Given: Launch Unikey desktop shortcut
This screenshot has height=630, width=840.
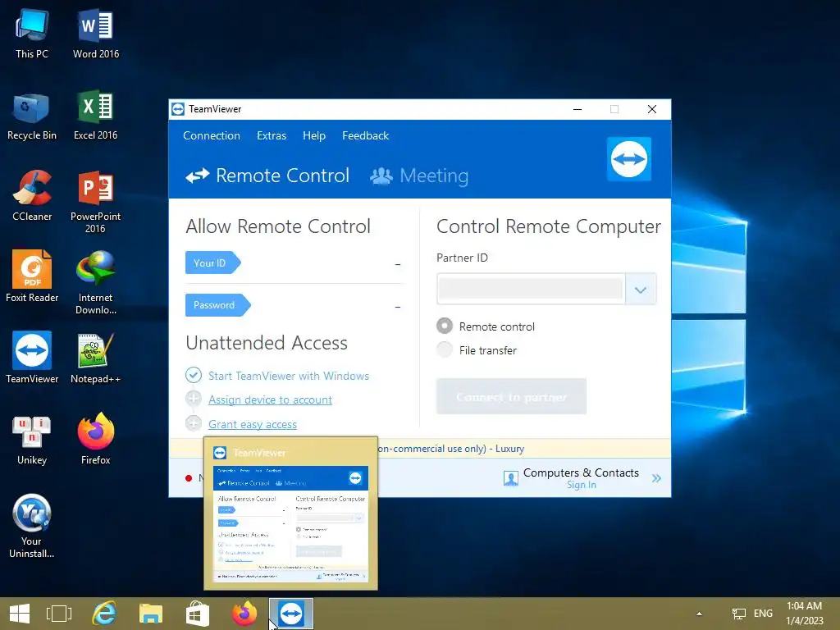Looking at the screenshot, I should [x=32, y=440].
